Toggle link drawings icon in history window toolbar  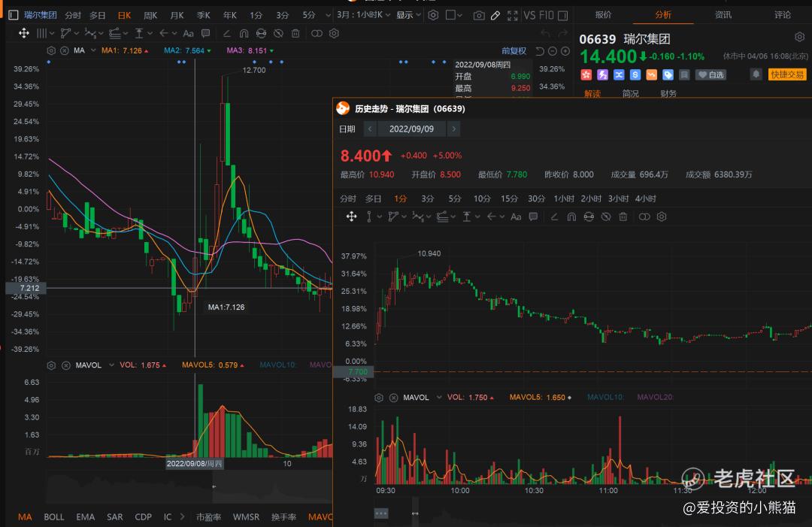[644, 217]
